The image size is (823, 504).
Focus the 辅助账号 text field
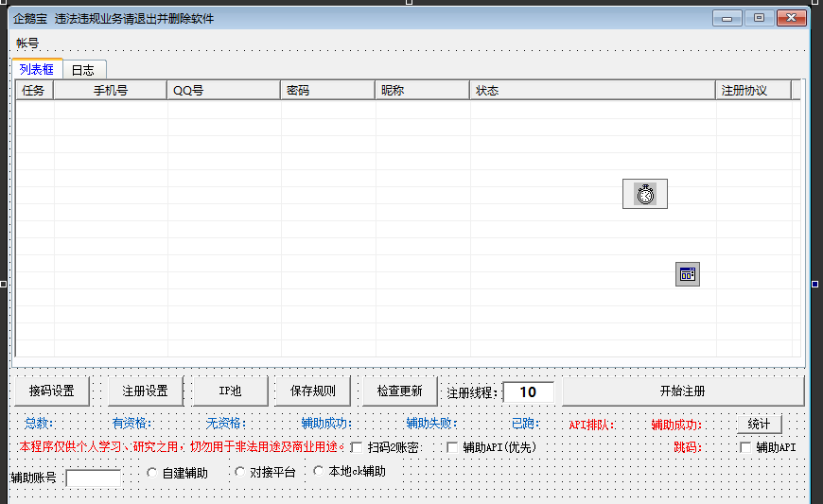(94, 478)
